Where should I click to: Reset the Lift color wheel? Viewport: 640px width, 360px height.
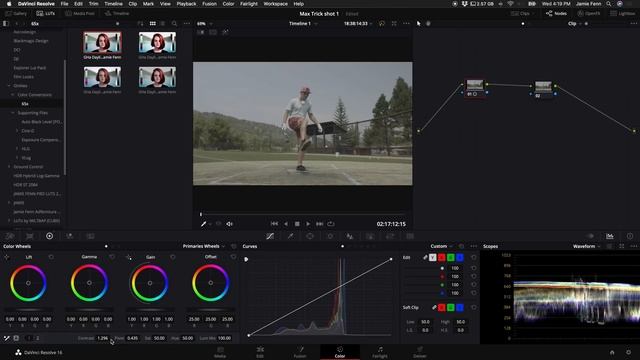point(51,257)
